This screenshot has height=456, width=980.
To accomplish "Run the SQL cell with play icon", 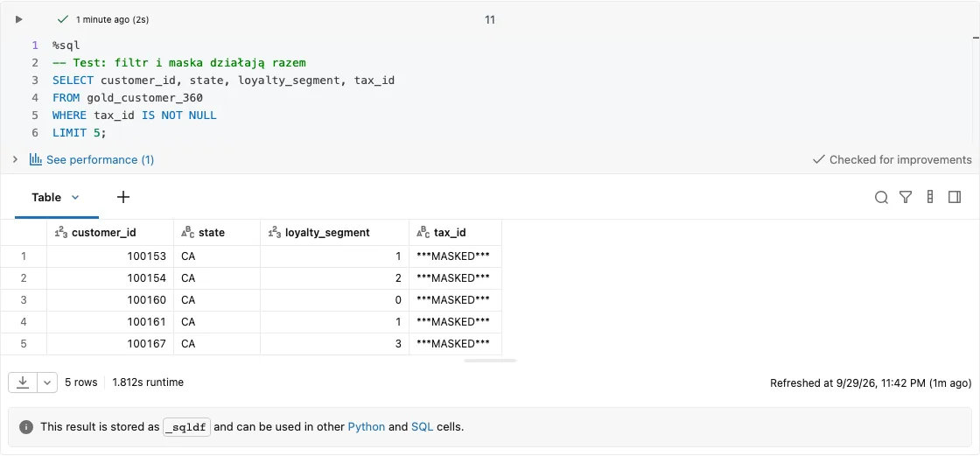I will tap(18, 19).
